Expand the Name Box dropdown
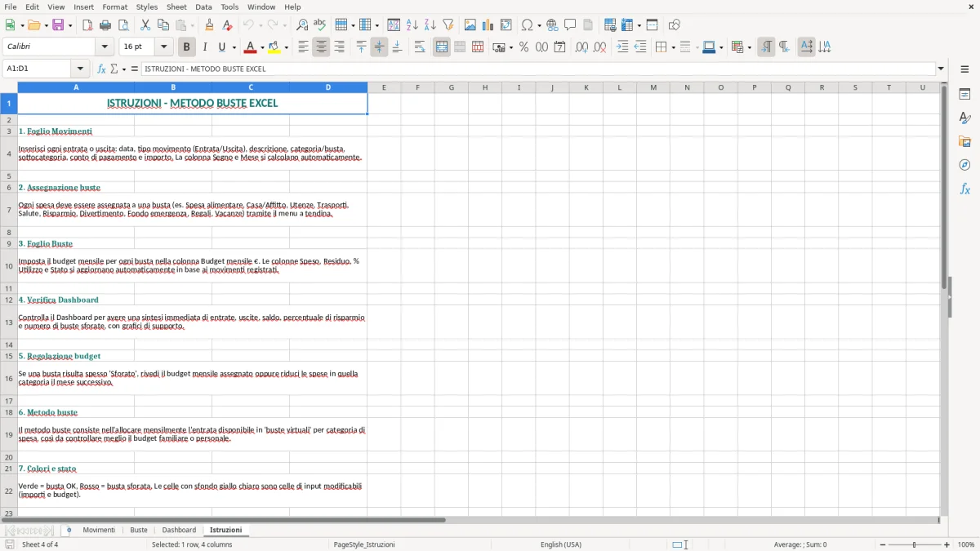Viewport: 980px width, 551px height. tap(80, 69)
